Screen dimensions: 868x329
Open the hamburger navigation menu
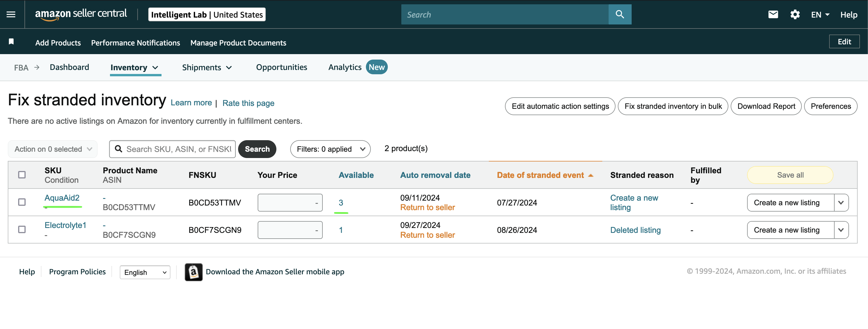[x=11, y=14]
